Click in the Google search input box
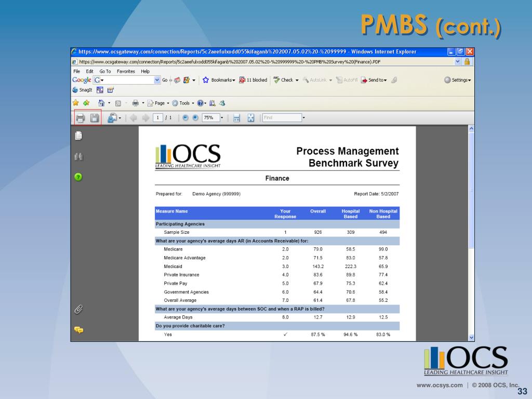Screen dimensions: 532x399 click(127, 80)
